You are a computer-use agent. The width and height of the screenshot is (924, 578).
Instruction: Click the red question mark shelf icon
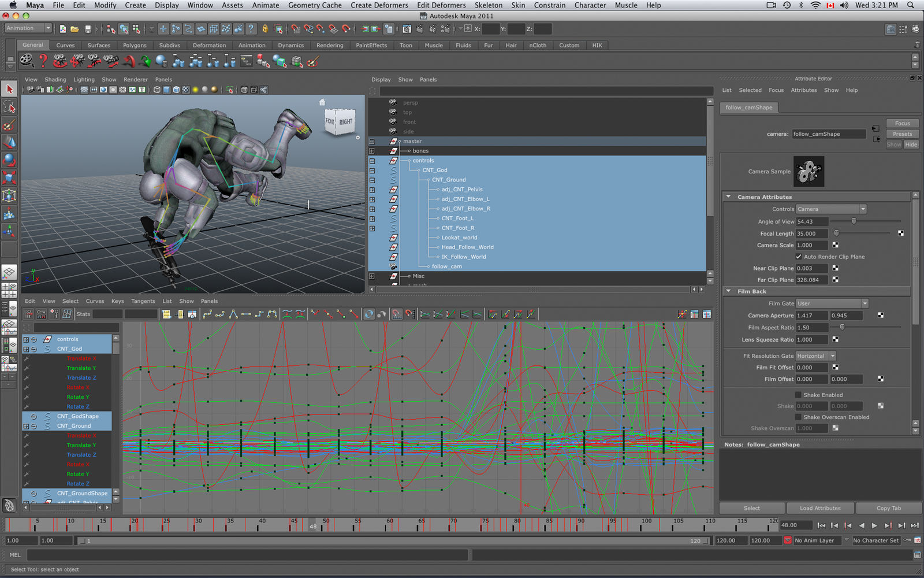pyautogui.click(x=43, y=60)
